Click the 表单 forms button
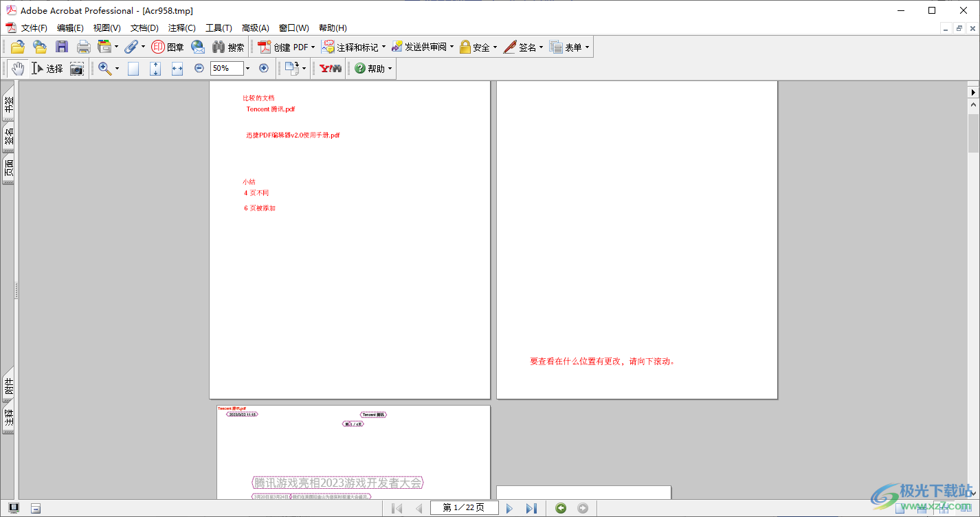The image size is (980, 517). coord(566,47)
